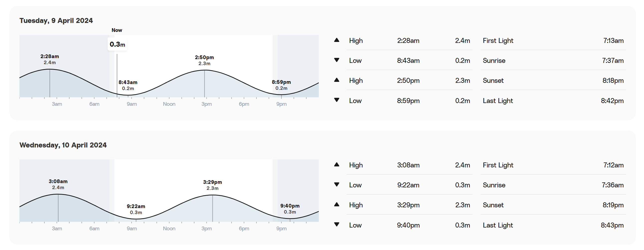Image resolution: width=644 pixels, height=250 pixels.
Task: Click the up triangle beside Tuesday 2:28am High
Action: 337,40
